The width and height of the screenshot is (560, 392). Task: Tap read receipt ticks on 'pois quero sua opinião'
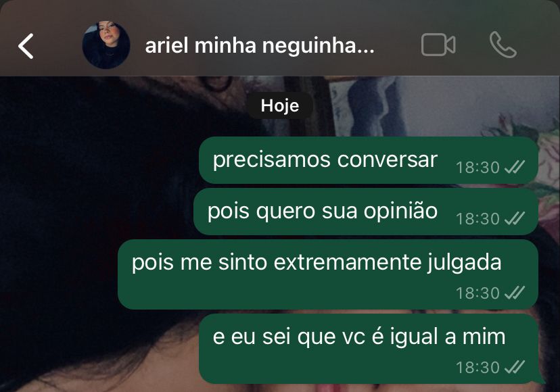515,218
